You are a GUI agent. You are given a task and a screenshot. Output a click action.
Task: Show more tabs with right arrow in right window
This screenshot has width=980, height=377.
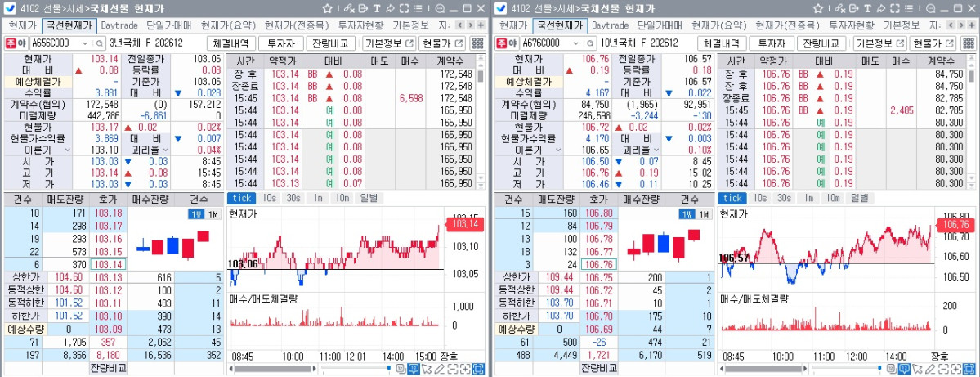pos(961,25)
